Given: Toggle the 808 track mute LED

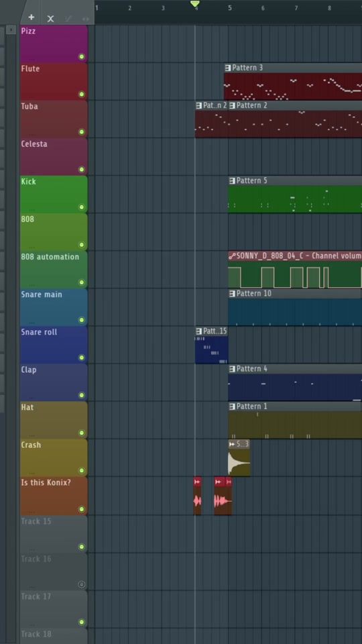Looking at the screenshot, I should pos(81,245).
